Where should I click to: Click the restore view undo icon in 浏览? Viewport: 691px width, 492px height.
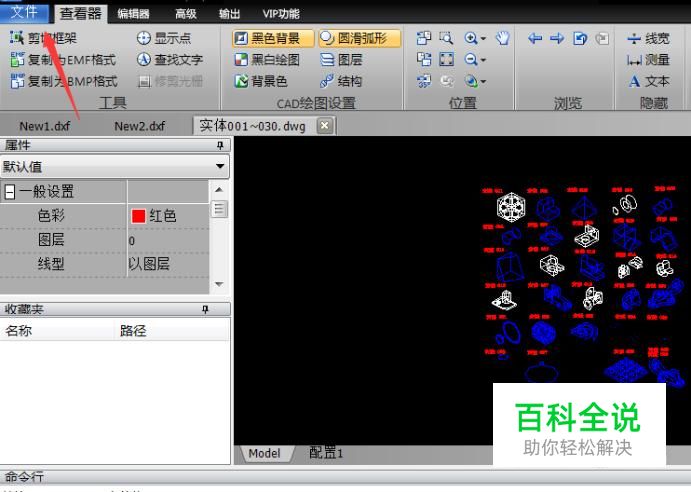click(x=580, y=38)
